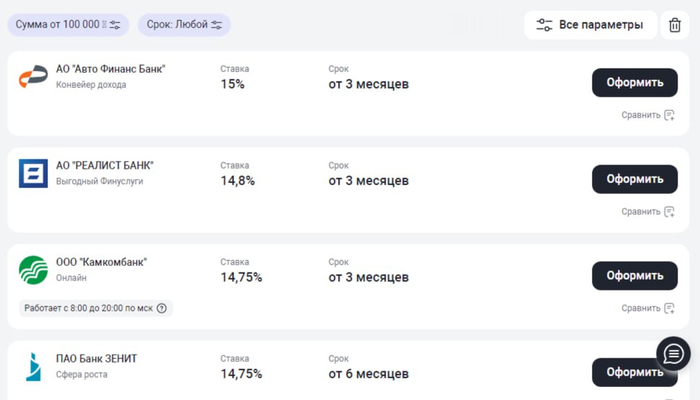Viewport: 700px width, 400px height.
Task: Open the АО "Авто Финанс Банк" title
Action: click(x=111, y=69)
